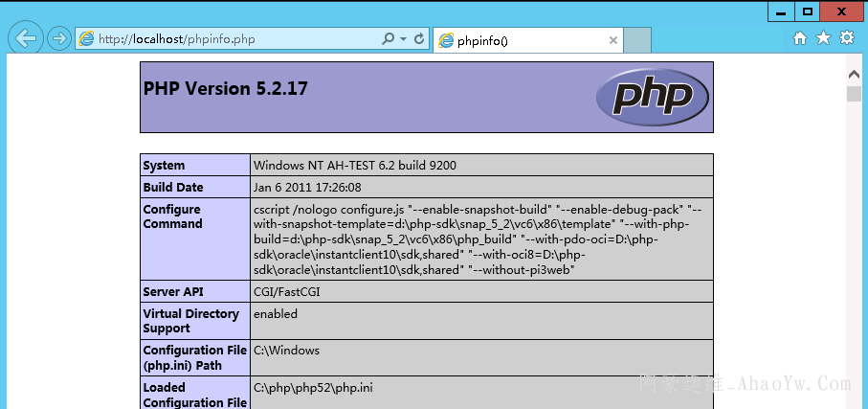This screenshot has height=409, width=868.
Task: Maximize the browser window
Action: pos(808,11)
